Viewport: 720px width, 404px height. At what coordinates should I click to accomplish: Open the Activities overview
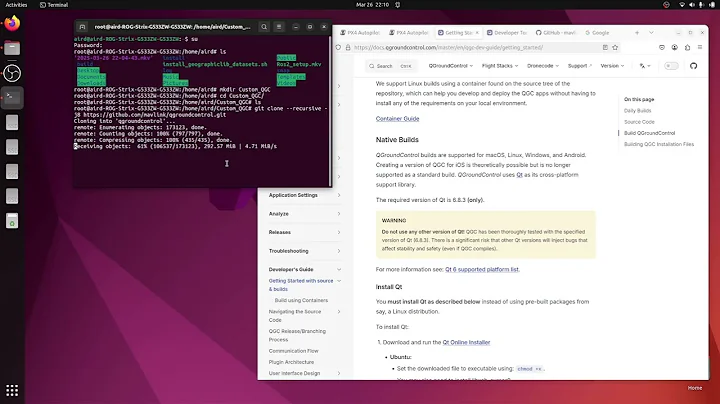pos(16,5)
